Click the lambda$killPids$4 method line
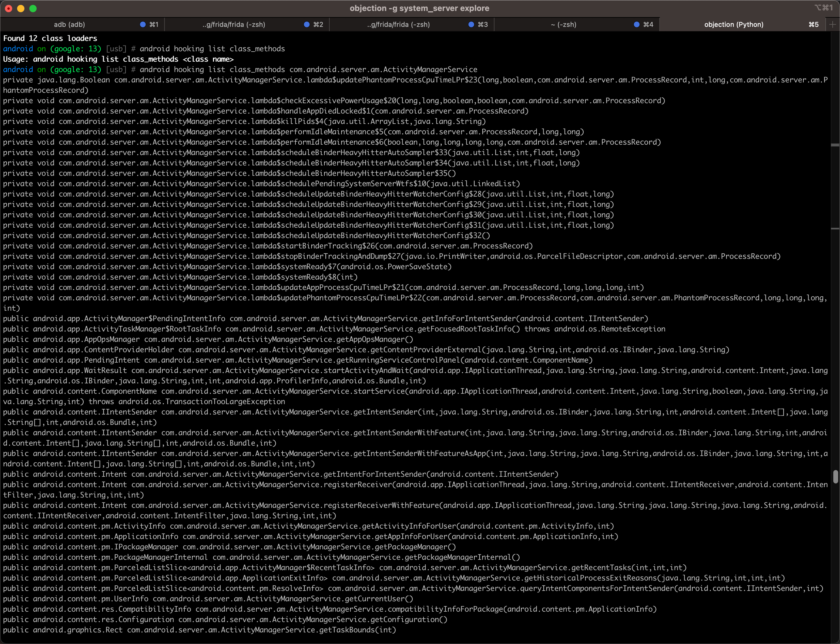The image size is (840, 644). click(x=244, y=121)
